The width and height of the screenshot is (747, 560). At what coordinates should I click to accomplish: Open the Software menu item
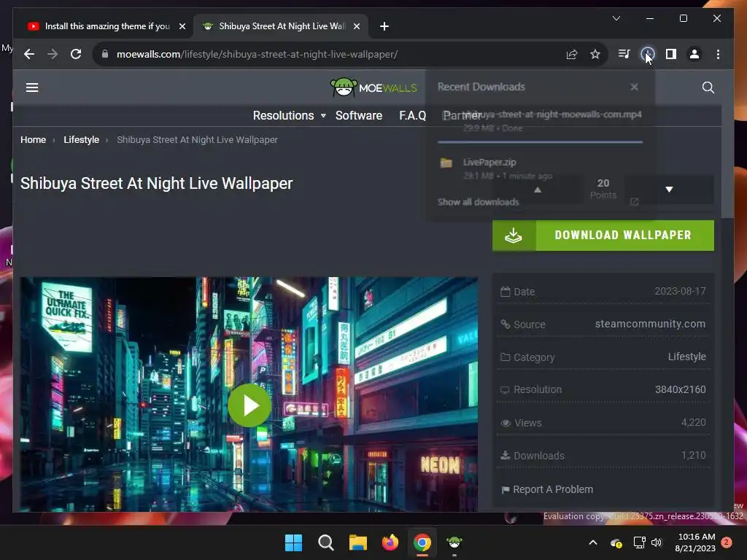click(x=359, y=116)
